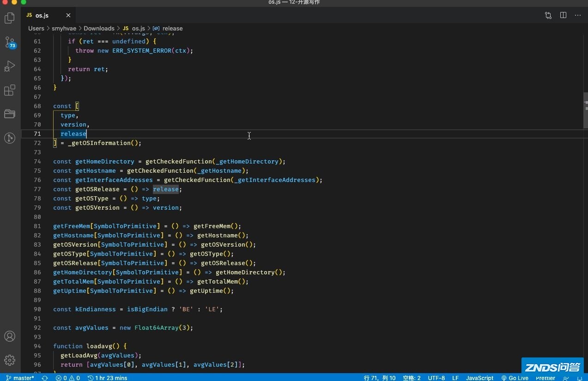The image size is (588, 381).
Task: Click the master branch in status bar
Action: 20,378
